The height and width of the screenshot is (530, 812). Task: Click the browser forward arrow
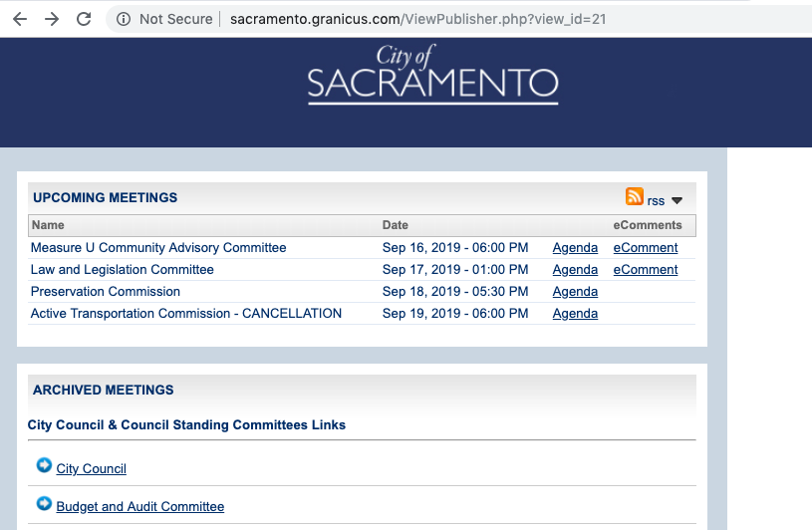[52, 19]
